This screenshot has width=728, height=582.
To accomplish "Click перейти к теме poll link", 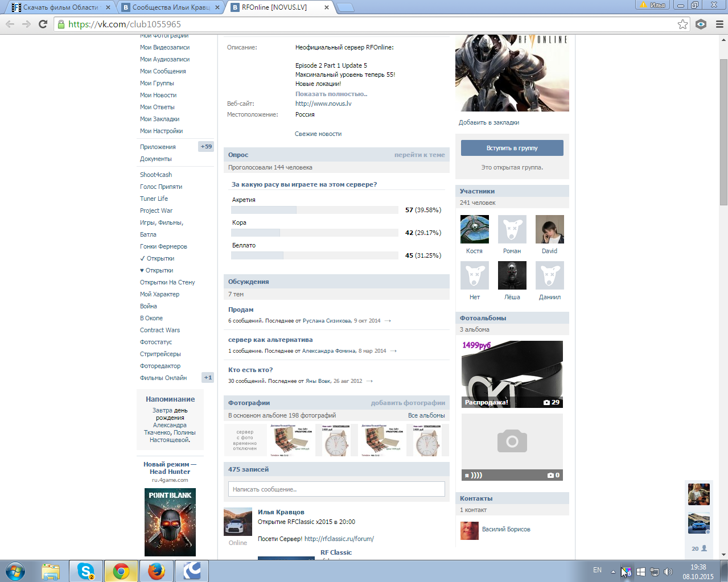I will click(x=419, y=155).
